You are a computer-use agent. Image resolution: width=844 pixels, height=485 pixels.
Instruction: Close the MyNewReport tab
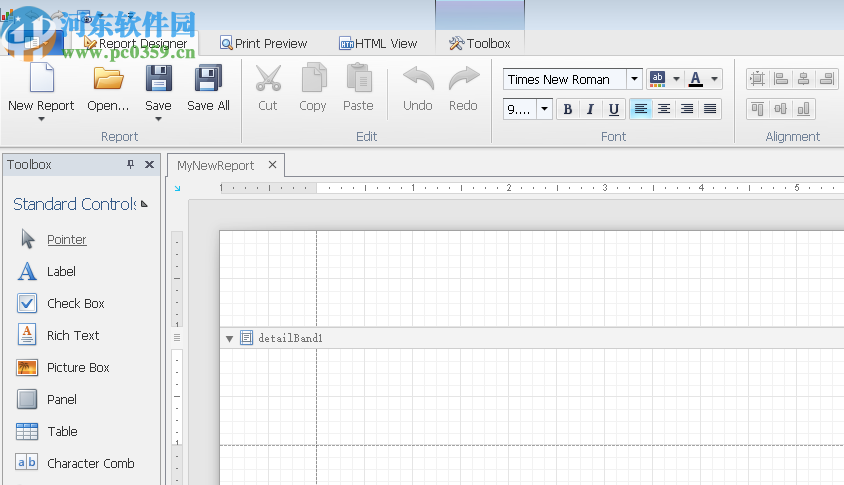(x=272, y=165)
